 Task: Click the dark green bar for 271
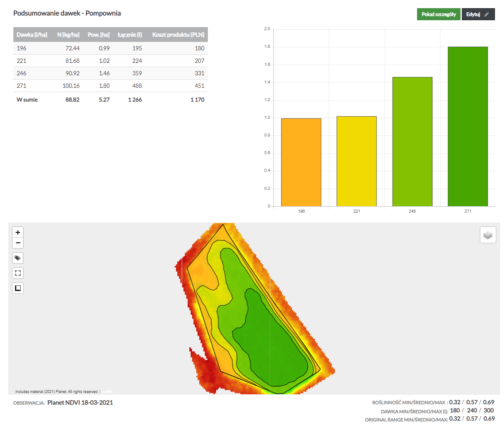click(x=467, y=127)
